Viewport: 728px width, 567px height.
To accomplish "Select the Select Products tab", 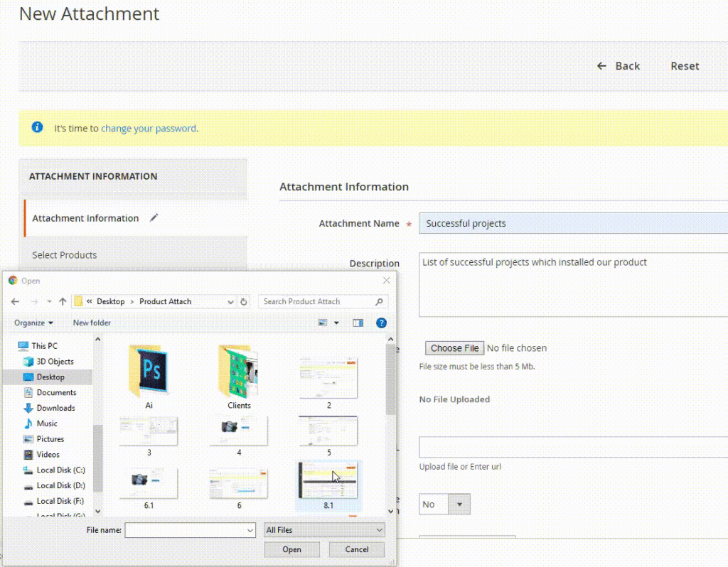I will [65, 255].
